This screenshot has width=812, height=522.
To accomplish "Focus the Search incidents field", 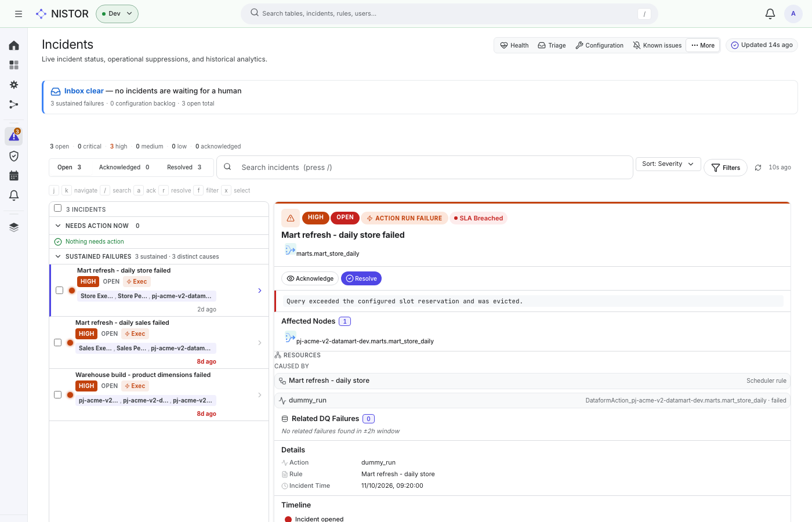I will tap(425, 167).
